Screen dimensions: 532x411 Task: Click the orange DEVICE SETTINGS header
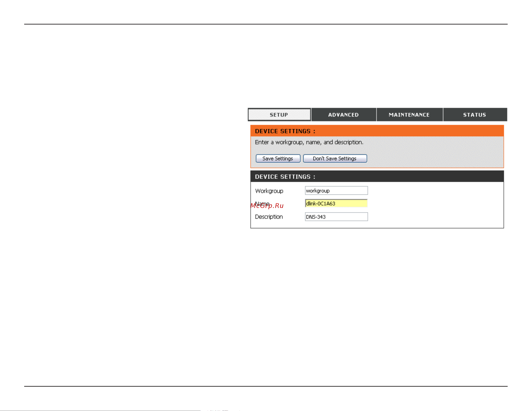(377, 131)
